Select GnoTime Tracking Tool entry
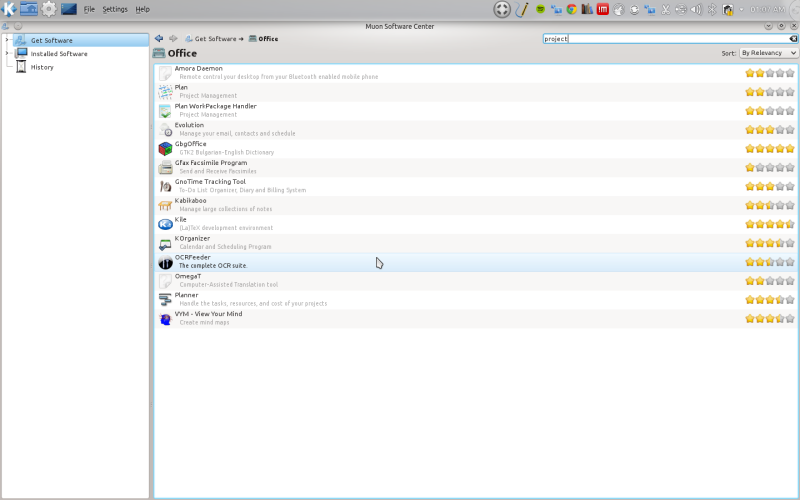800x500 pixels. [x=476, y=186]
